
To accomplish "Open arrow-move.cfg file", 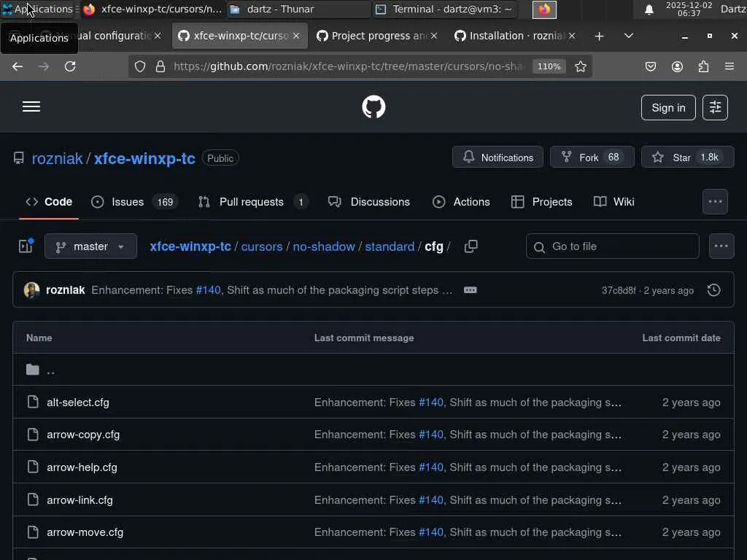I will (85, 532).
